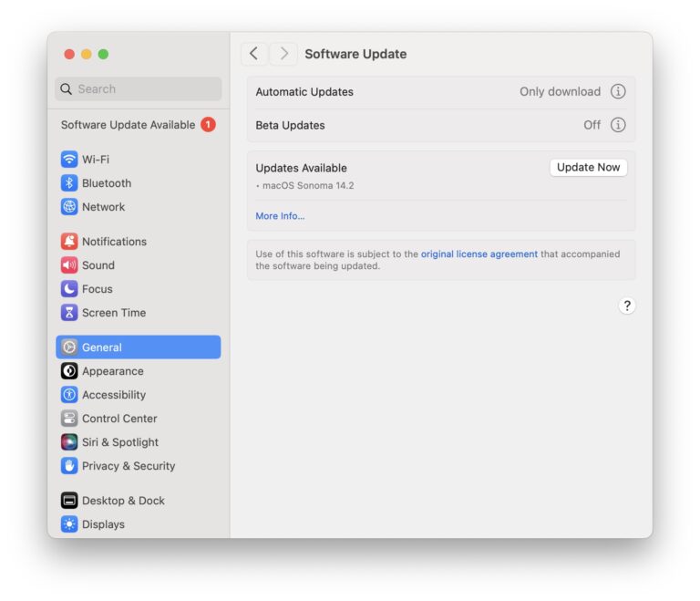This screenshot has width=700, height=601.
Task: Select Focus in the sidebar
Action: (97, 289)
